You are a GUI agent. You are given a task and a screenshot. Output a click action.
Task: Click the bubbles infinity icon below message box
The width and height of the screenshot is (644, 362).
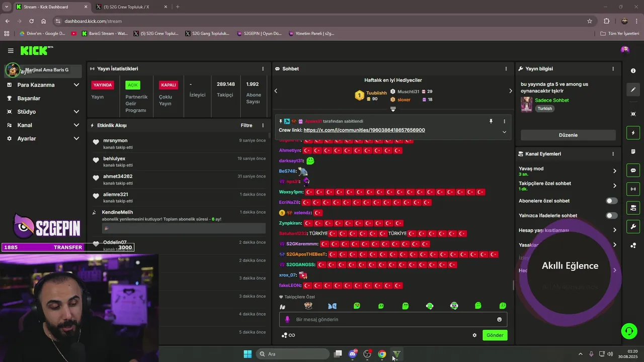[x=288, y=335]
